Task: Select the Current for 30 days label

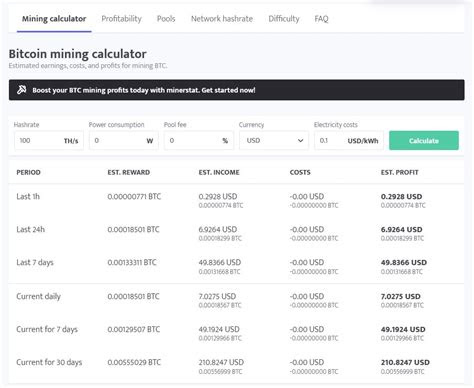Action: click(x=49, y=362)
